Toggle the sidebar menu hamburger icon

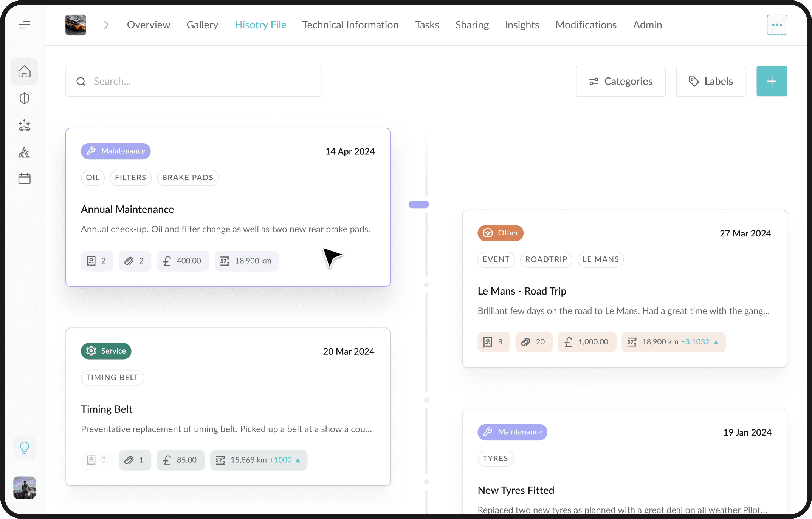25,25
